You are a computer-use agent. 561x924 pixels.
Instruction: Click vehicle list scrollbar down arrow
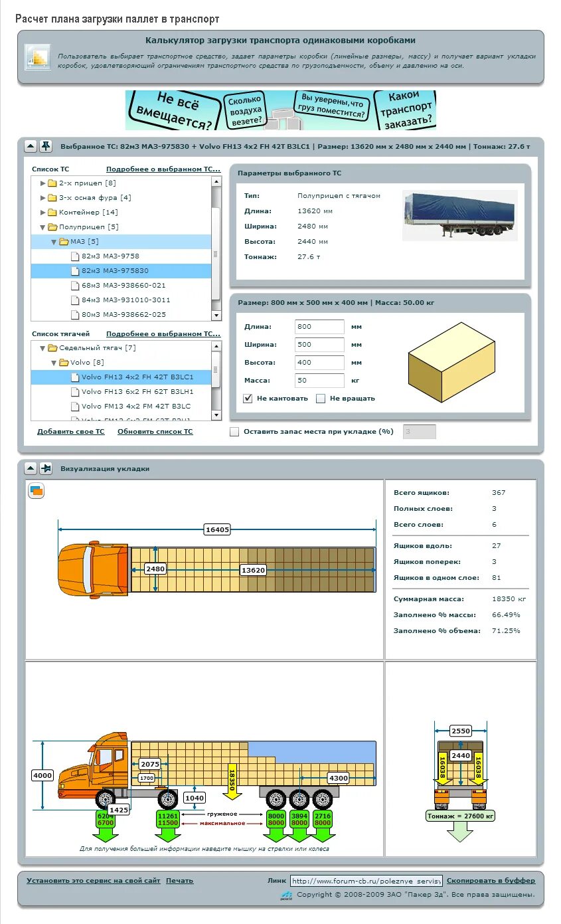pyautogui.click(x=216, y=316)
